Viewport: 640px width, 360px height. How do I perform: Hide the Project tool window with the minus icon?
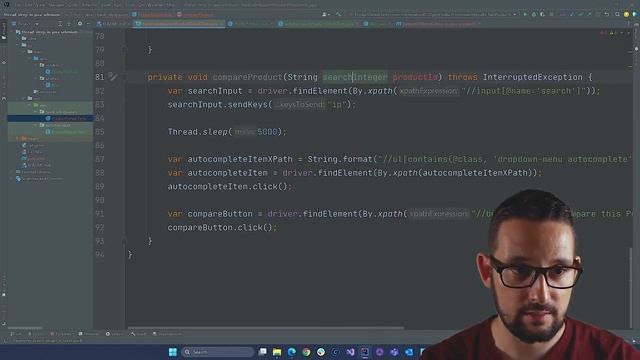coord(88,24)
